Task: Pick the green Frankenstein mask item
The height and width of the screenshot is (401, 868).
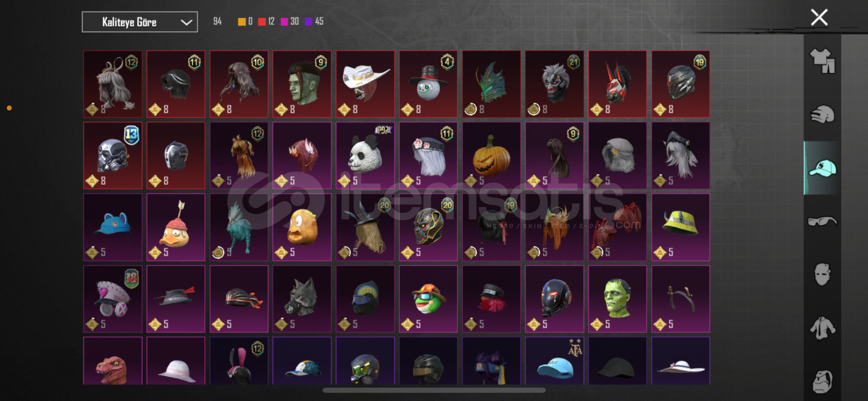Action: pyautogui.click(x=617, y=299)
